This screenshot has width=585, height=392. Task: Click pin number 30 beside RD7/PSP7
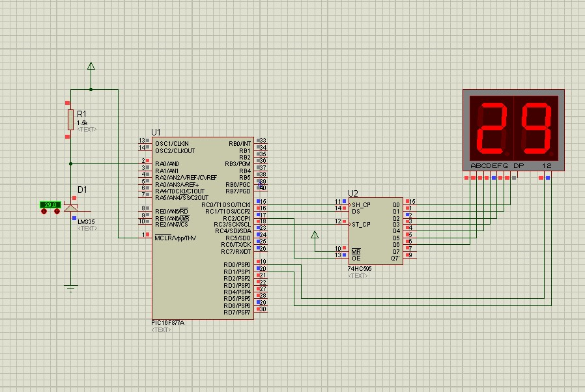point(263,309)
